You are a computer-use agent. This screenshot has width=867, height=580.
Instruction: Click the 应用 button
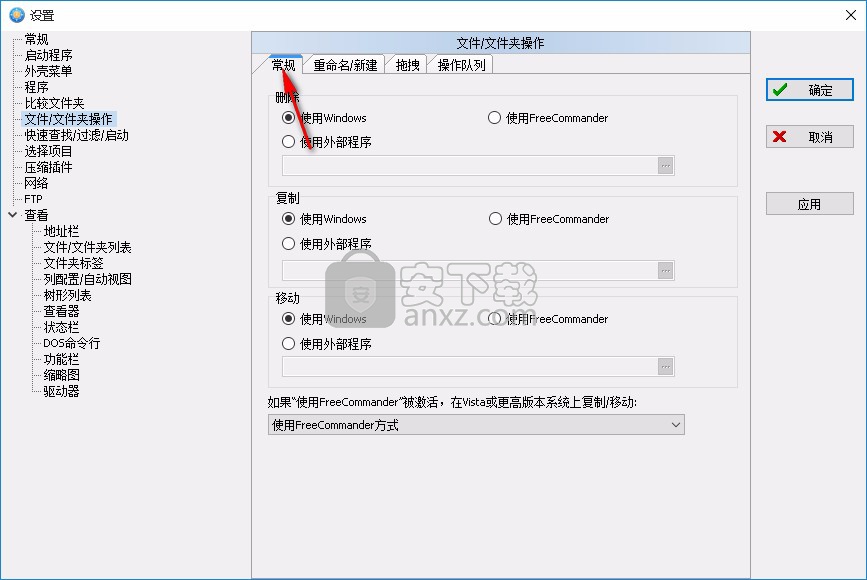pyautogui.click(x=809, y=204)
